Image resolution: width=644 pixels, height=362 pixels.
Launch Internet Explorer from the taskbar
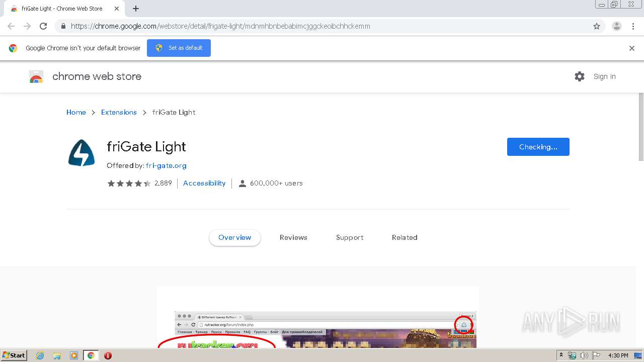[x=40, y=355]
